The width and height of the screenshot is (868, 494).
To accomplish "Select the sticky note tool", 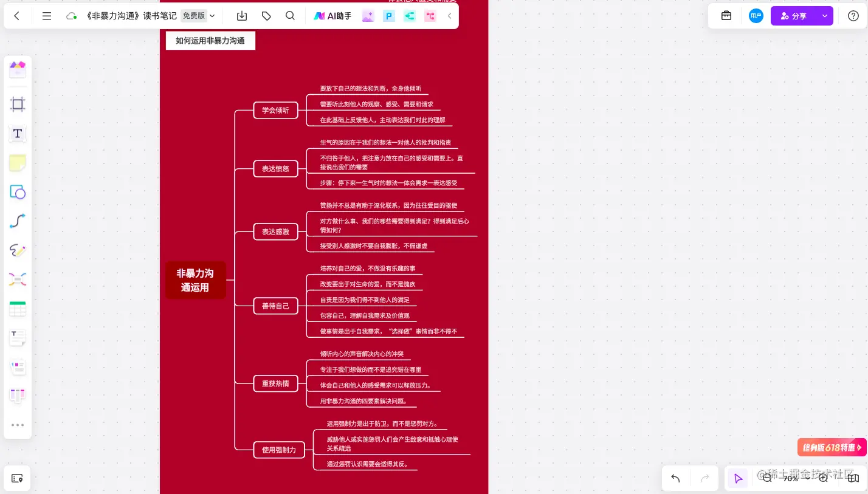I will pyautogui.click(x=18, y=163).
